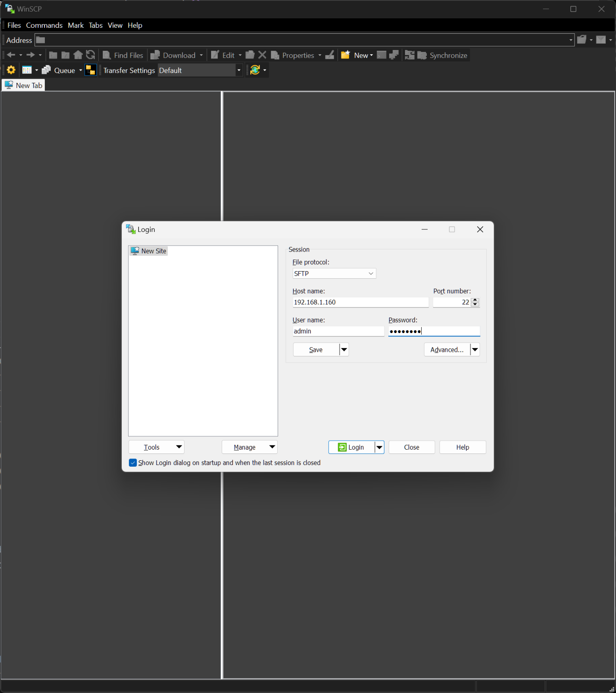Viewport: 616px width, 693px height.
Task: Click the Password field
Action: coord(434,331)
